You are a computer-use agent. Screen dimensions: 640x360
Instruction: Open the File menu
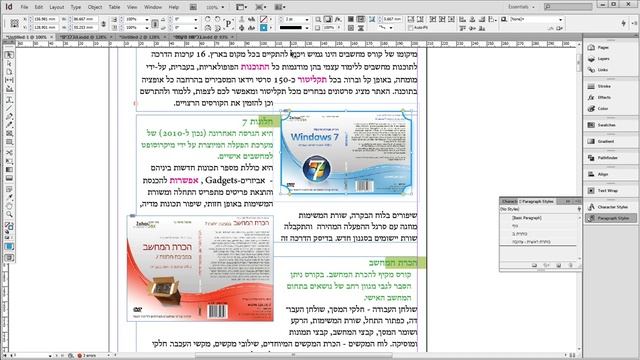tap(24, 7)
